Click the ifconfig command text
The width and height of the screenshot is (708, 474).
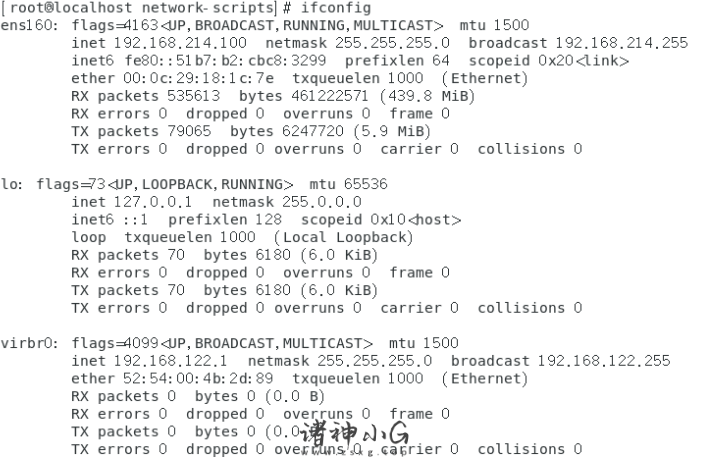(x=336, y=8)
